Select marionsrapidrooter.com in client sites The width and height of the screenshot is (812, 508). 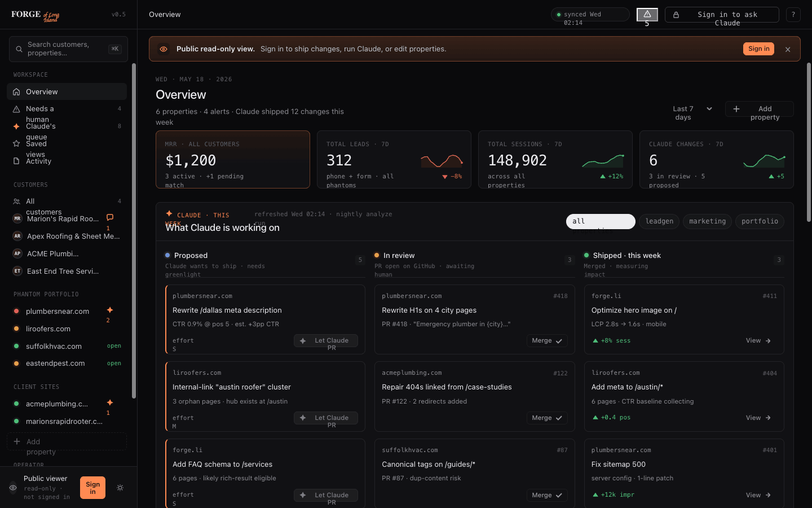(67, 422)
